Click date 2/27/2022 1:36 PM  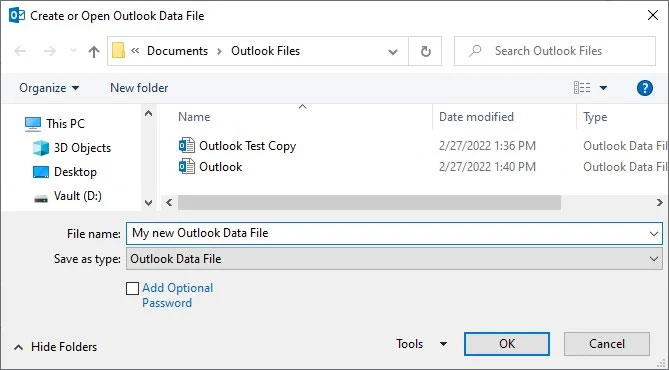[487, 146]
